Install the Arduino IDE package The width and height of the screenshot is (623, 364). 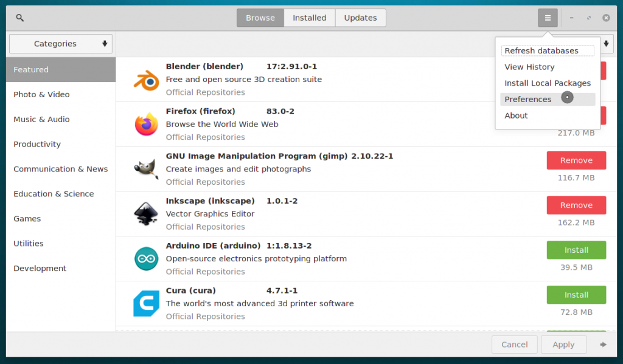coord(576,250)
